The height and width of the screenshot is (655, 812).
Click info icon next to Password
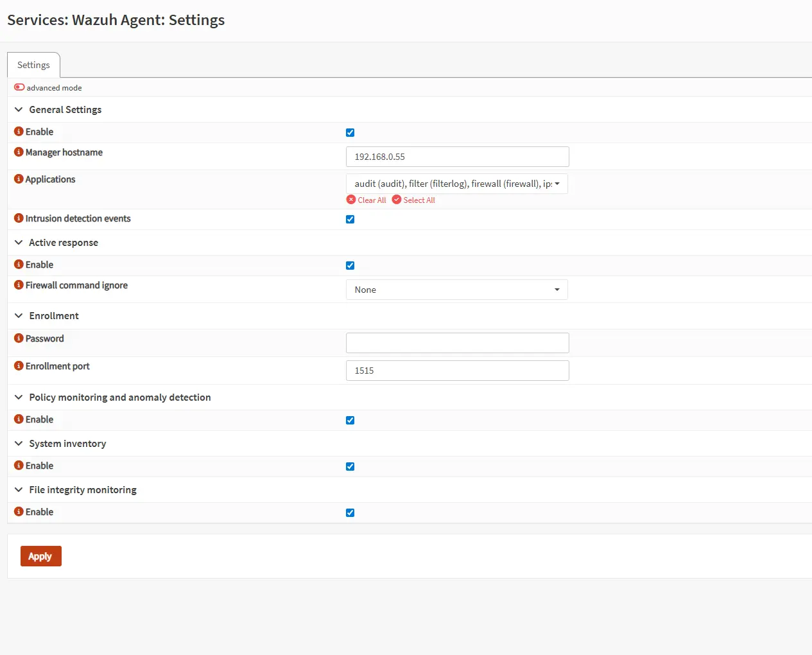click(19, 338)
